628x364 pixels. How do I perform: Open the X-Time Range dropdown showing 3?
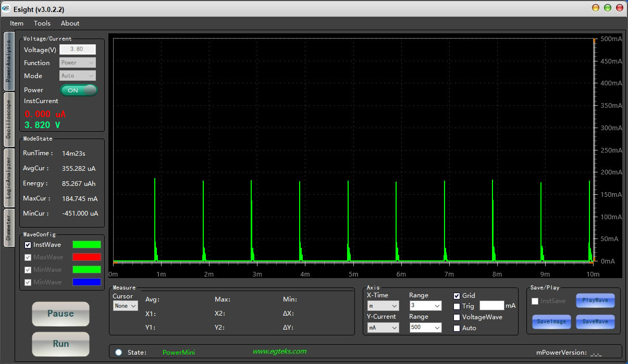point(425,306)
